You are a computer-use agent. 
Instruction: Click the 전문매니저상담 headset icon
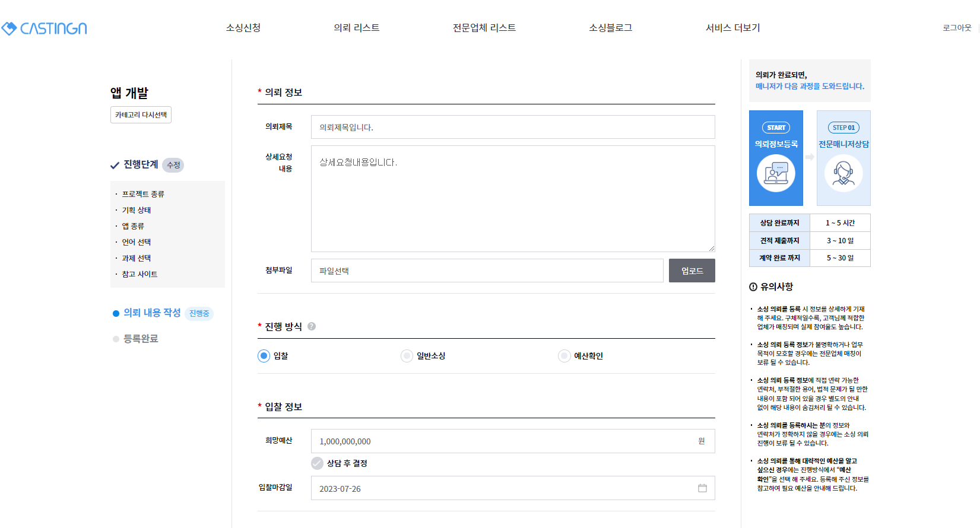click(843, 173)
